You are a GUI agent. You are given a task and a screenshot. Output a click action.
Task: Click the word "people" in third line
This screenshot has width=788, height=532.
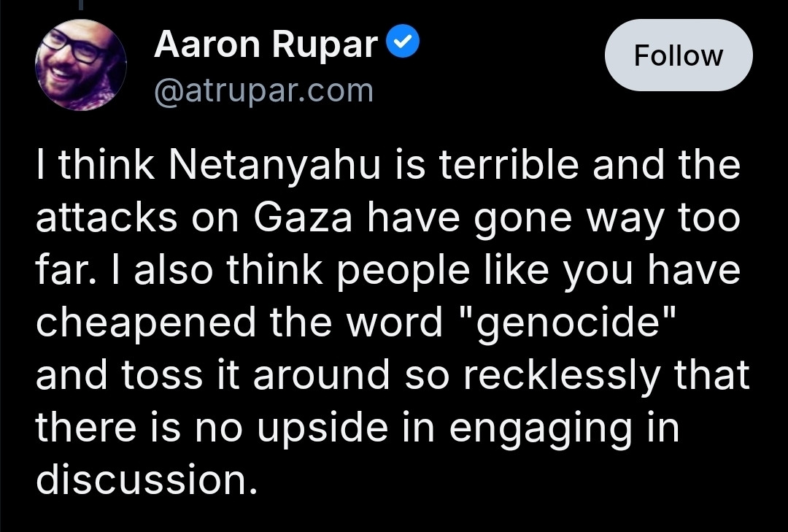403,271
